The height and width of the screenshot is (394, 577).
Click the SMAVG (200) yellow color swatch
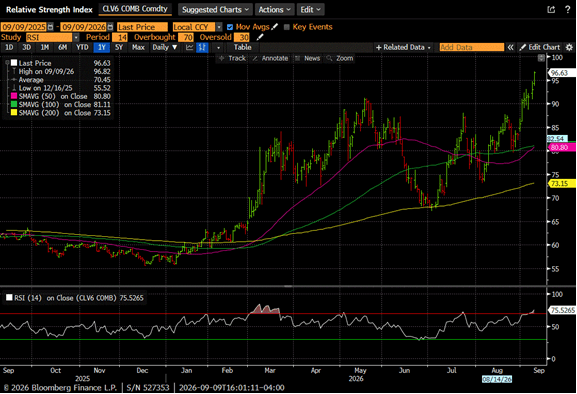(14, 113)
